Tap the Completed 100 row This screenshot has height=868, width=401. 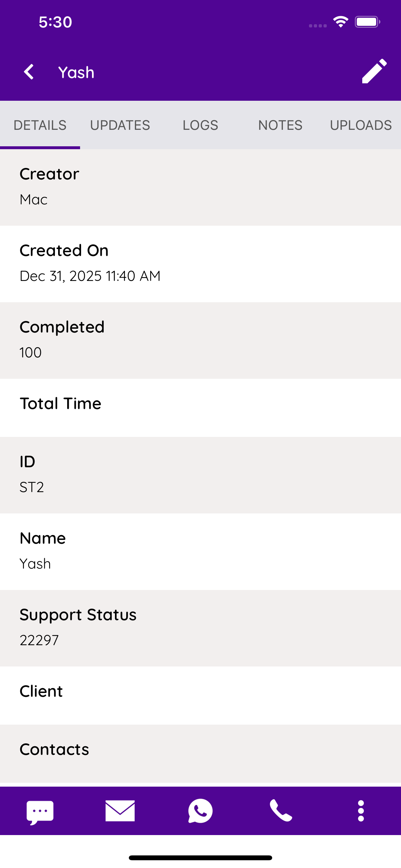click(200, 340)
